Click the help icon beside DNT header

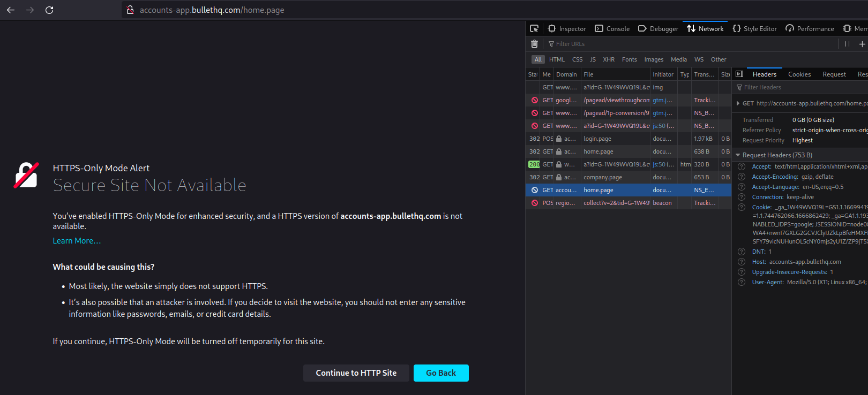coord(742,252)
